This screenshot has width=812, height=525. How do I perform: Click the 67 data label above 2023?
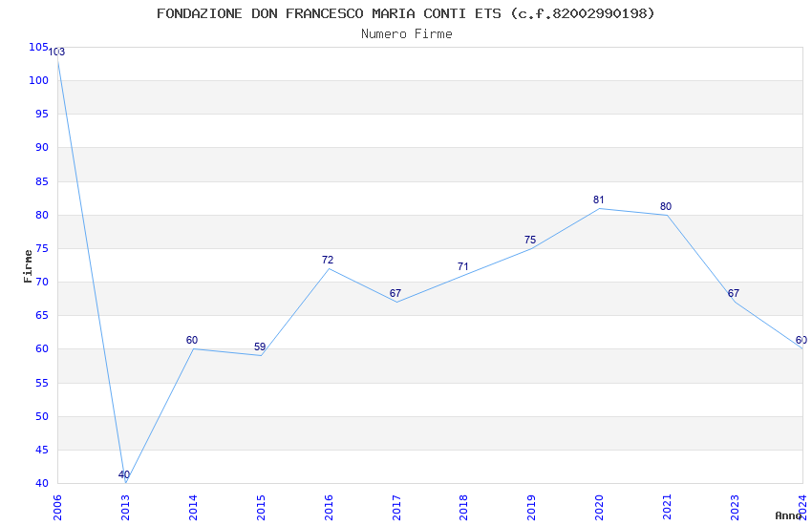click(734, 293)
